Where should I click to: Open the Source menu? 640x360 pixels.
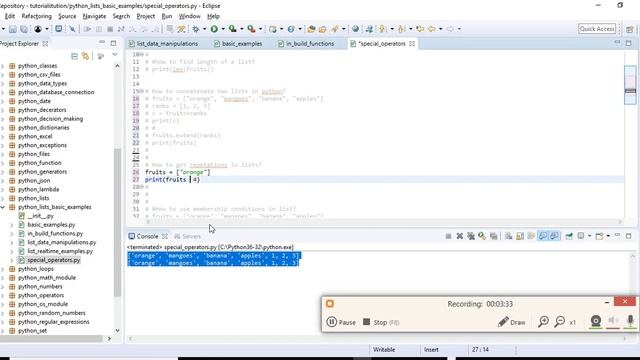[x=67, y=16]
